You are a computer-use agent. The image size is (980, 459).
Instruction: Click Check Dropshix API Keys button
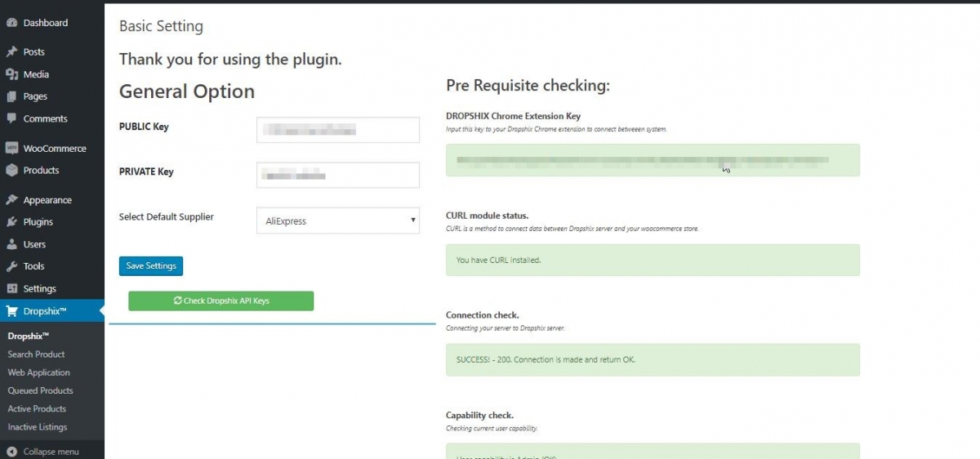tap(220, 301)
